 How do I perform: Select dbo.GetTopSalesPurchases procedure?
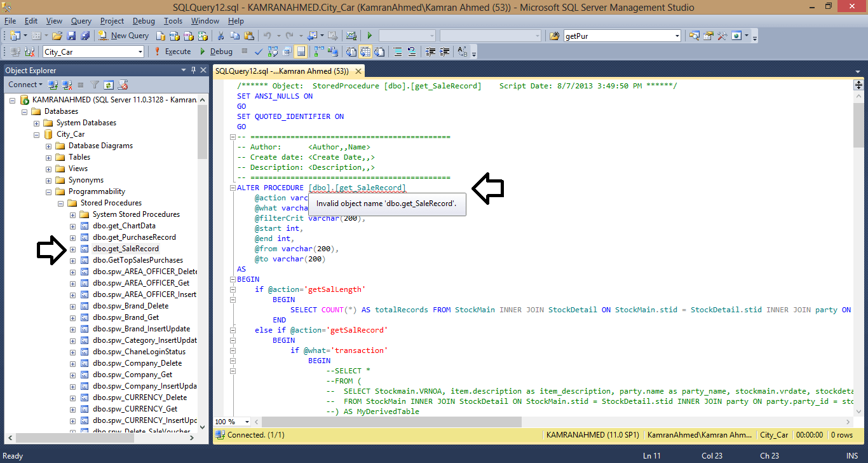click(x=138, y=260)
